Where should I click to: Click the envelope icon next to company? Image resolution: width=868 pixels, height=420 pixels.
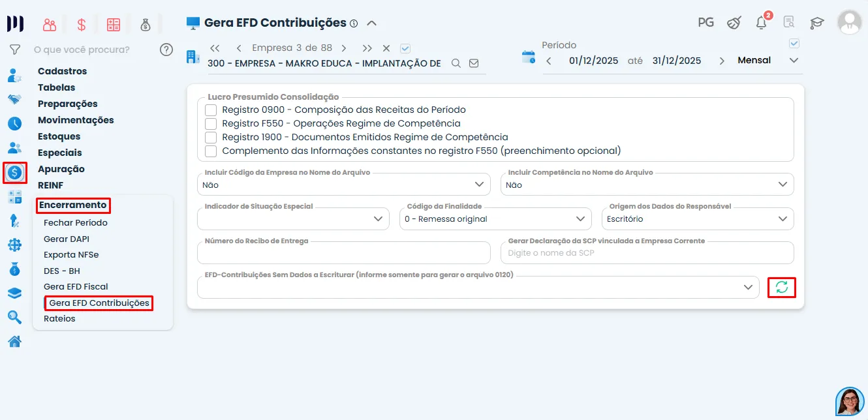click(x=474, y=63)
